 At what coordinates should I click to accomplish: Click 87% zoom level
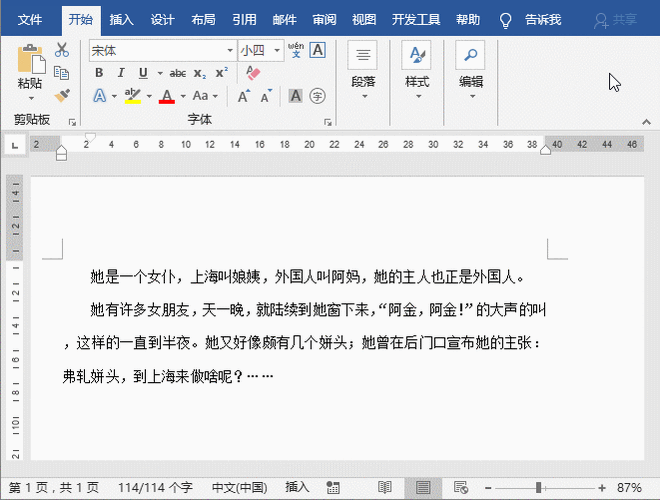(x=629, y=488)
